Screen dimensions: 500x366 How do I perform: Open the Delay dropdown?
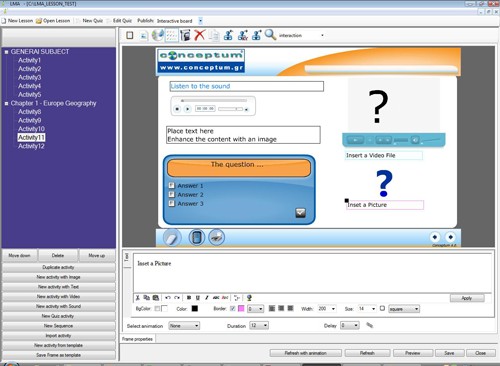(x=350, y=325)
